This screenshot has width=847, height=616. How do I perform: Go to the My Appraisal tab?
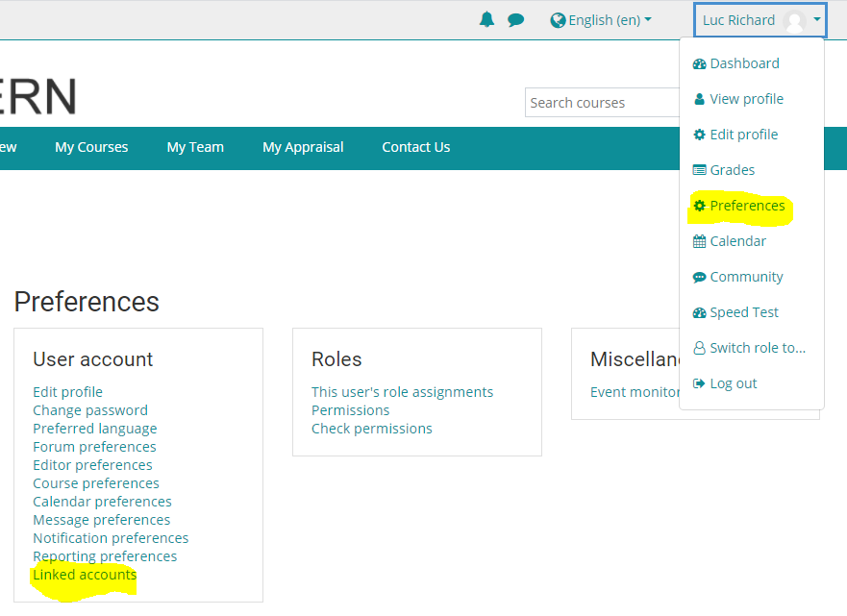303,147
